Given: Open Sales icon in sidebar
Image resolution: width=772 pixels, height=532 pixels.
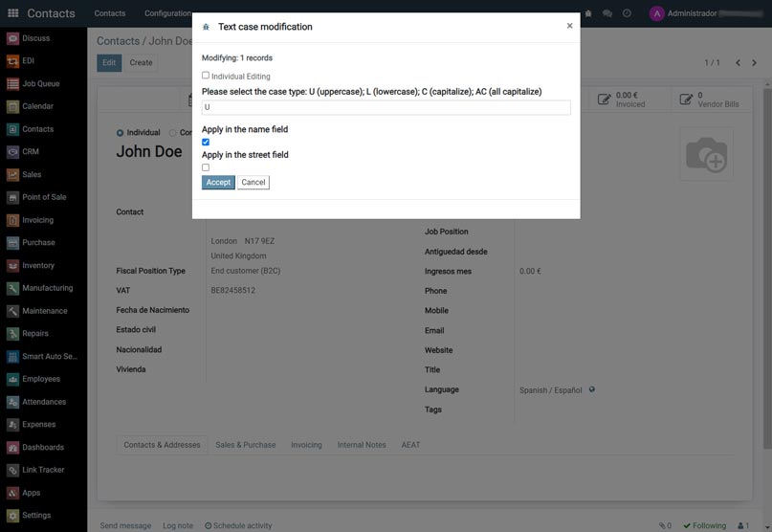Looking at the screenshot, I should [12, 174].
